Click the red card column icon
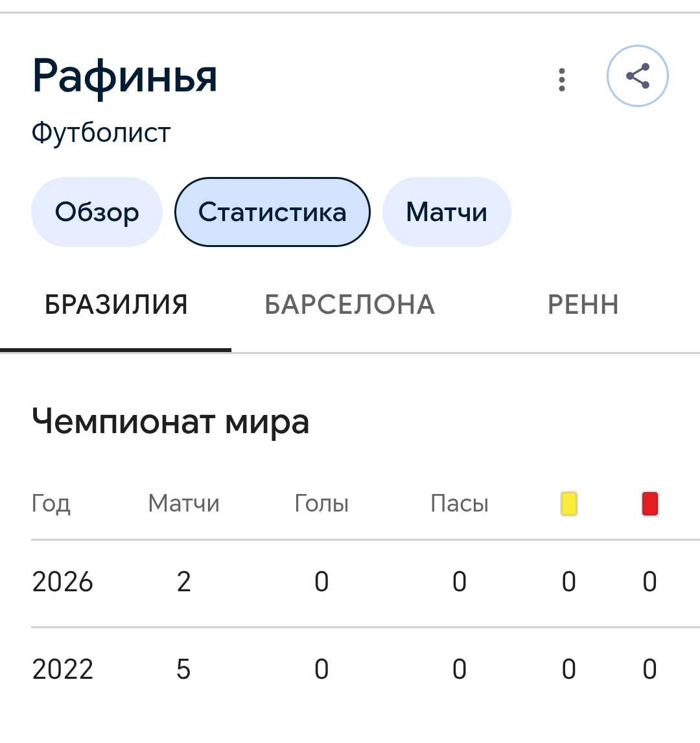The height and width of the screenshot is (743, 700). 650,503
